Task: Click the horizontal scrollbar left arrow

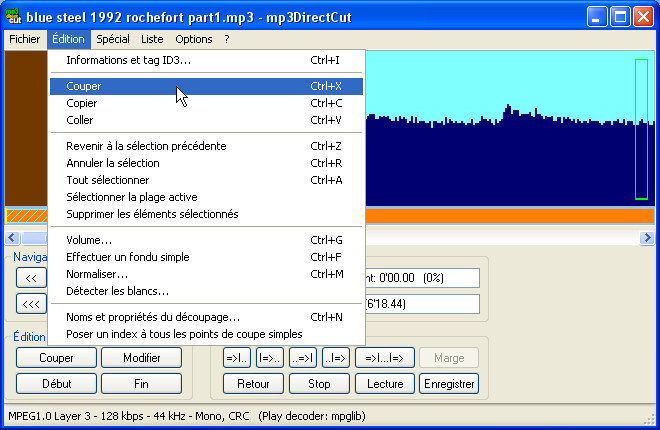Action: [12, 238]
